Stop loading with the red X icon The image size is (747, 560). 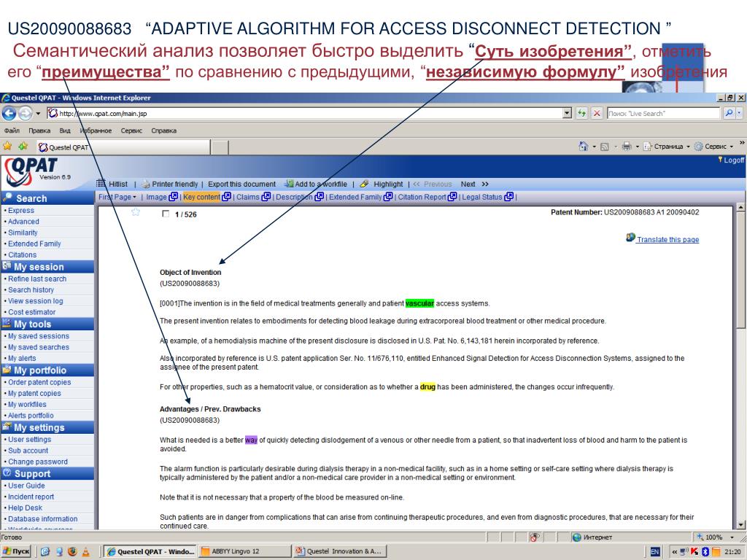(597, 113)
